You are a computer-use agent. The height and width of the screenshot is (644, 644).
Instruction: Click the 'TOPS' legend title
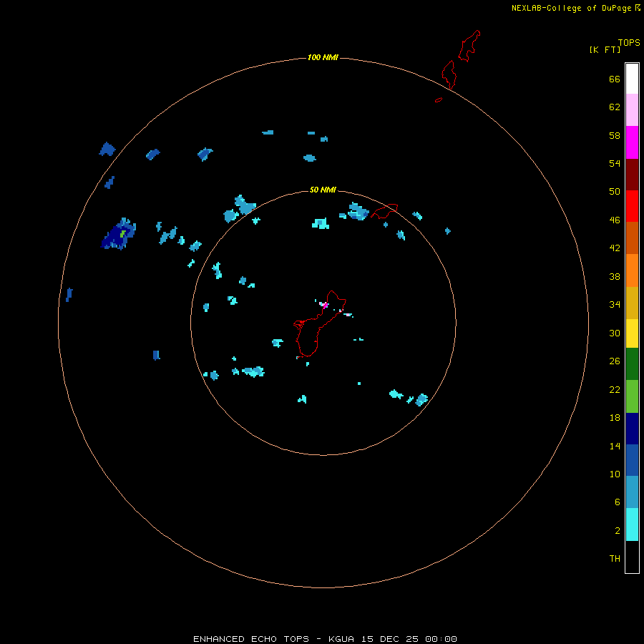click(x=629, y=42)
